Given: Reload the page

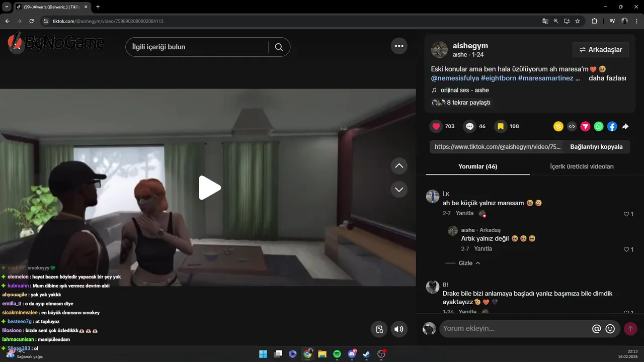Looking at the screenshot, I should [31, 21].
